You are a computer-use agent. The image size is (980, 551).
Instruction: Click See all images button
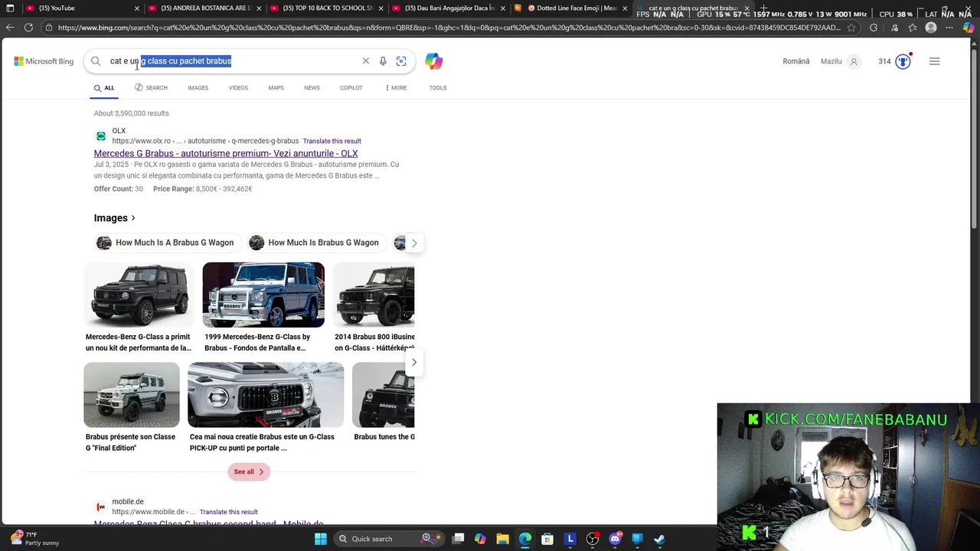pyautogui.click(x=249, y=471)
